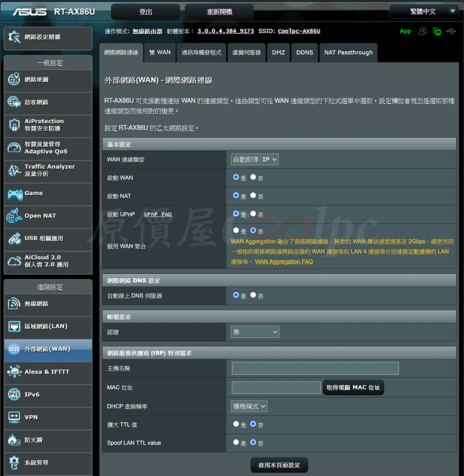Click the Logout button

146,12
